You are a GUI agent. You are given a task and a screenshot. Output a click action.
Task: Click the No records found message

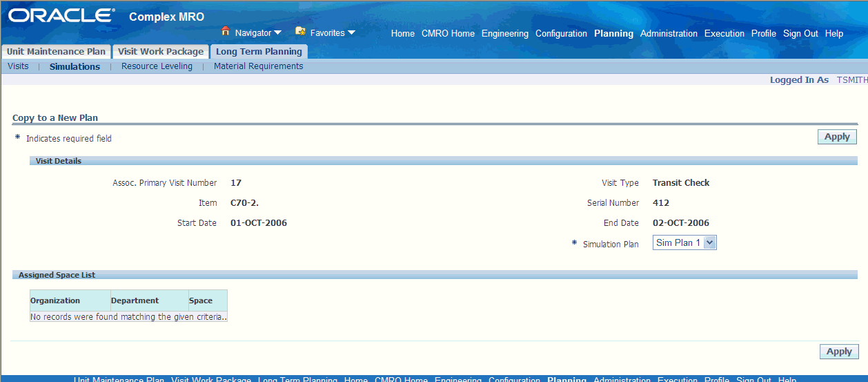click(x=128, y=317)
